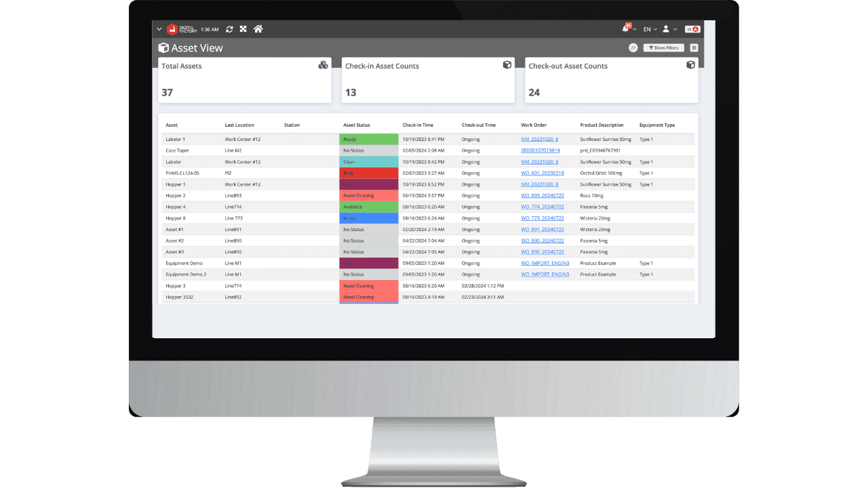
Task: Toggle fullscreen with the expand arrows icon
Action: [x=243, y=29]
